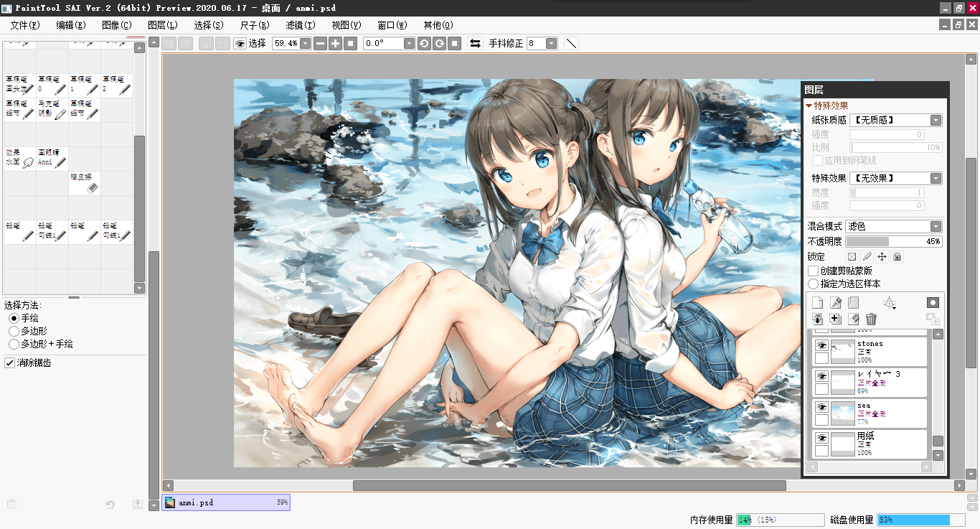Toggle lock all padlock icon
The height and width of the screenshot is (529, 980).
[897, 256]
